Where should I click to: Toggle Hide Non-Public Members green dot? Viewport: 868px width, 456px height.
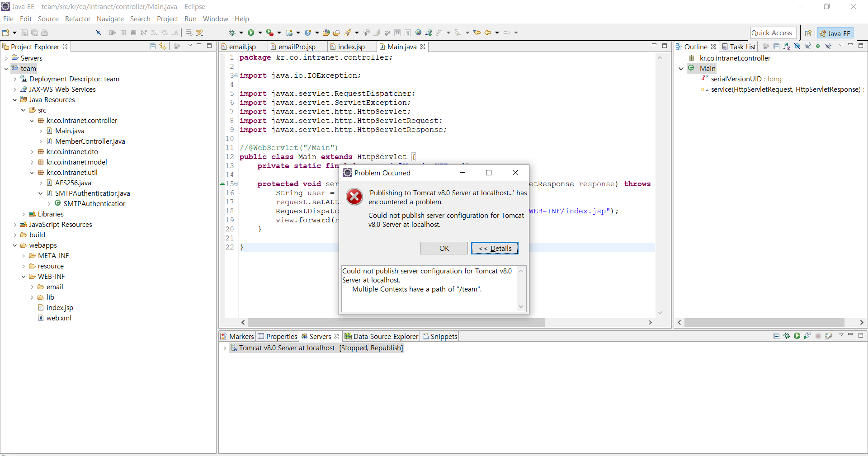(x=818, y=46)
